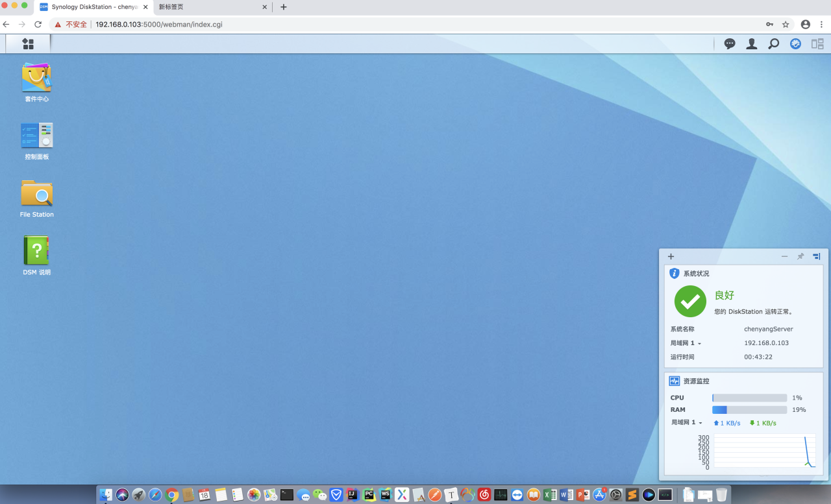Open Safari from the Dock
This screenshot has width=831, height=504.
tap(155, 495)
